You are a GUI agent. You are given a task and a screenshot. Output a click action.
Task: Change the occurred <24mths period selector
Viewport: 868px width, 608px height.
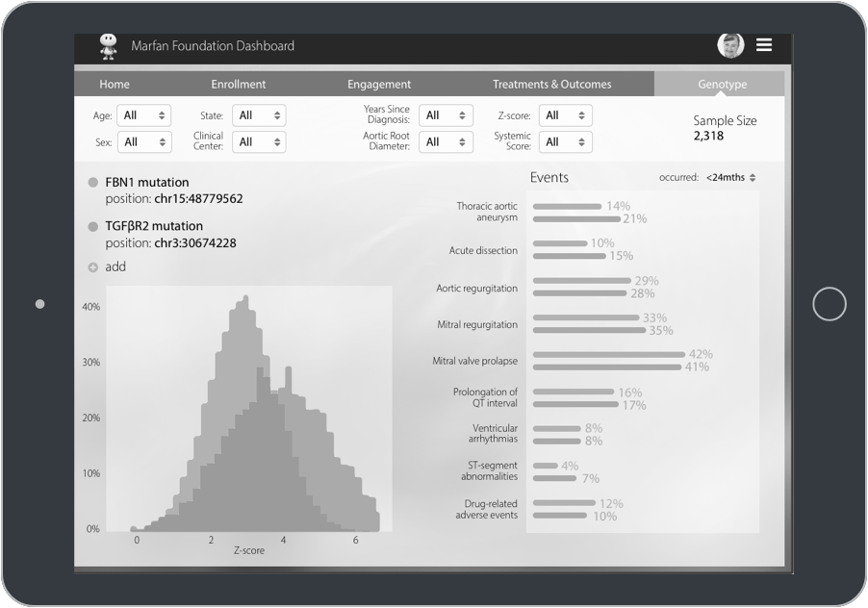click(x=730, y=178)
